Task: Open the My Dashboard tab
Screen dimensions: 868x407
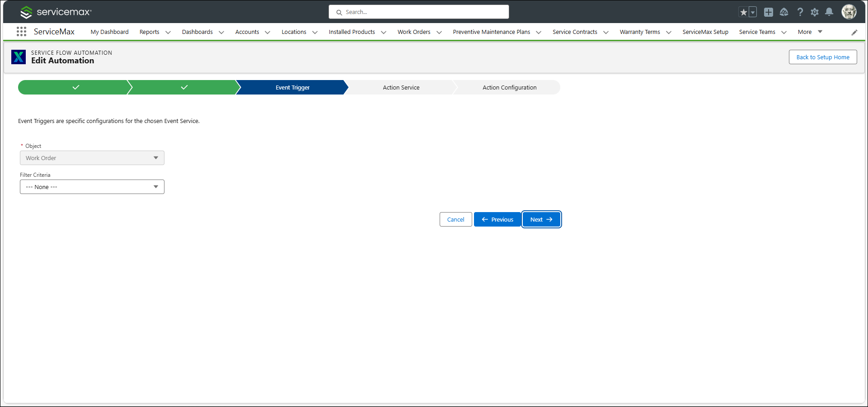Action: tap(110, 32)
